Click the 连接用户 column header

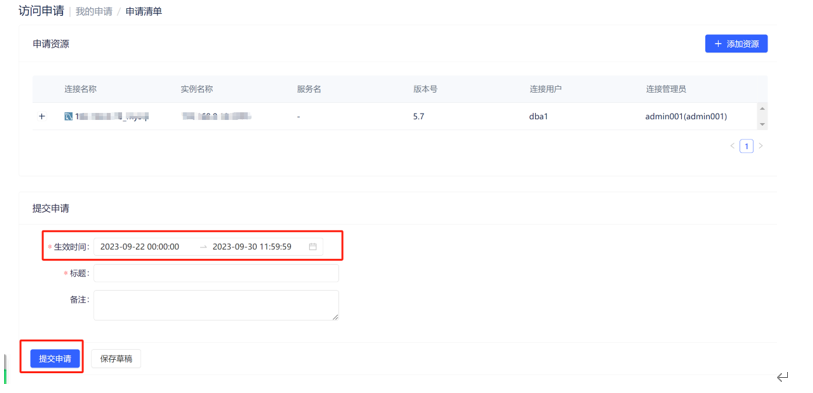(545, 89)
